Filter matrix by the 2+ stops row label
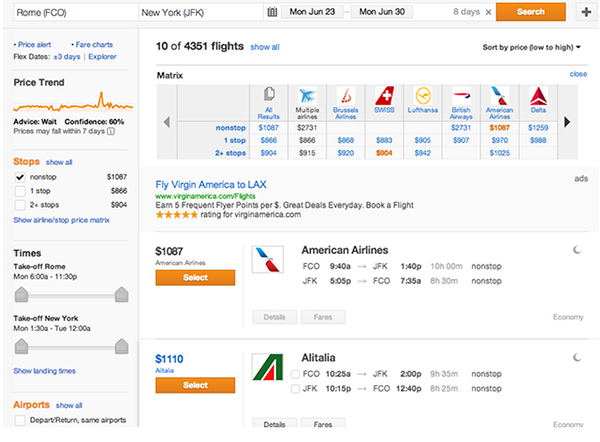 (230, 153)
